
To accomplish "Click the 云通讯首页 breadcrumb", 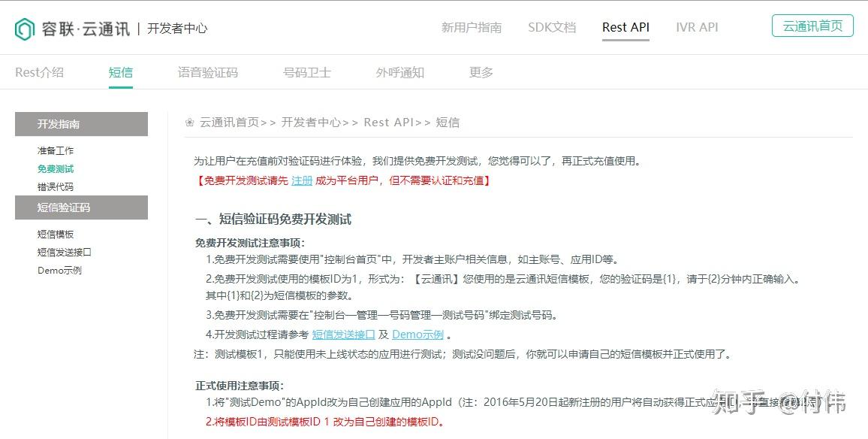I will click(229, 123).
